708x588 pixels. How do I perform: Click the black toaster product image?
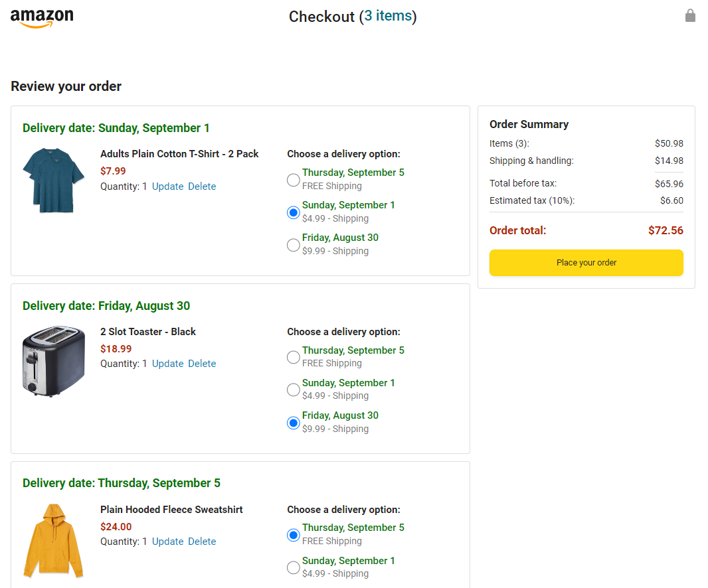[x=53, y=361]
